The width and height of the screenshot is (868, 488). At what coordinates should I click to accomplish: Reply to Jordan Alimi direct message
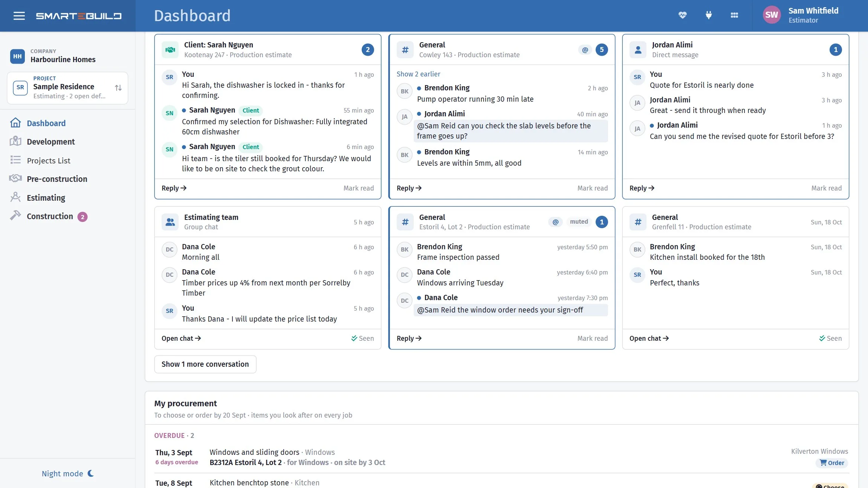[642, 188]
